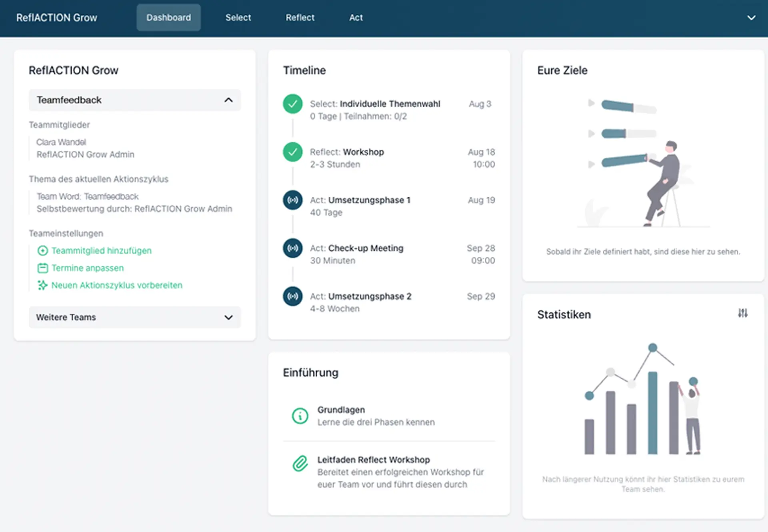Viewport: 768px width, 532px height.
Task: Click the ReflACTION Grow logo in header
Action: click(x=57, y=18)
